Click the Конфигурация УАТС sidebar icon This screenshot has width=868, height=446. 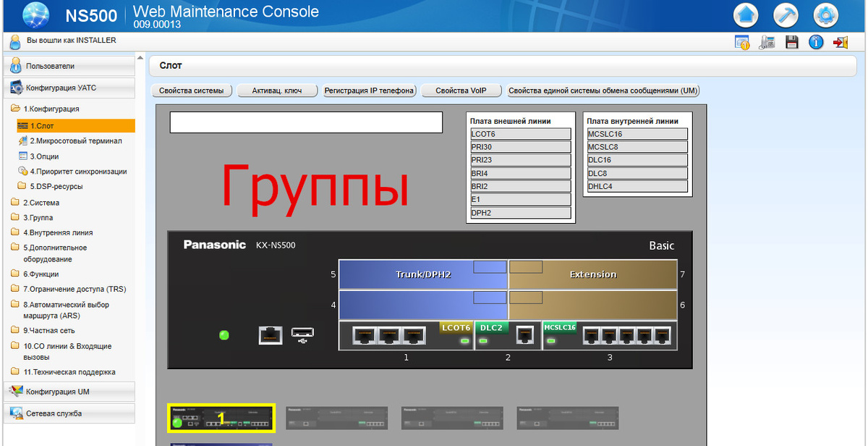[15, 87]
